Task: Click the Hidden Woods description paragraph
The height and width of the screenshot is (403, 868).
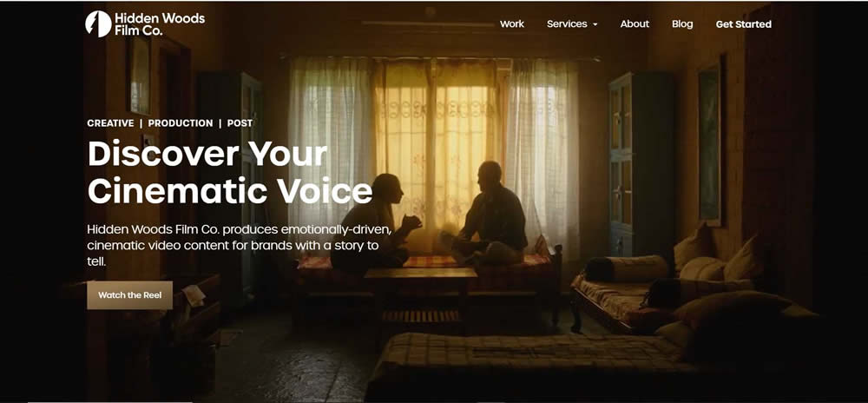Action: (x=240, y=245)
